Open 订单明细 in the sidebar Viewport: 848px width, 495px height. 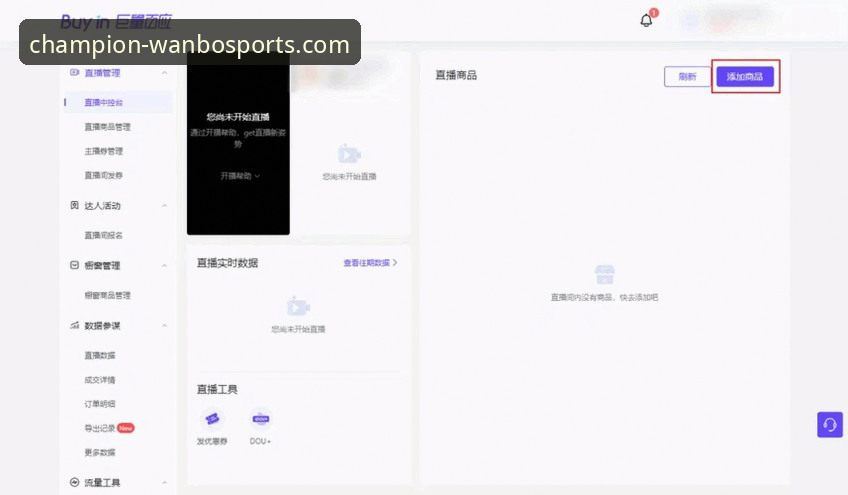(x=100, y=404)
